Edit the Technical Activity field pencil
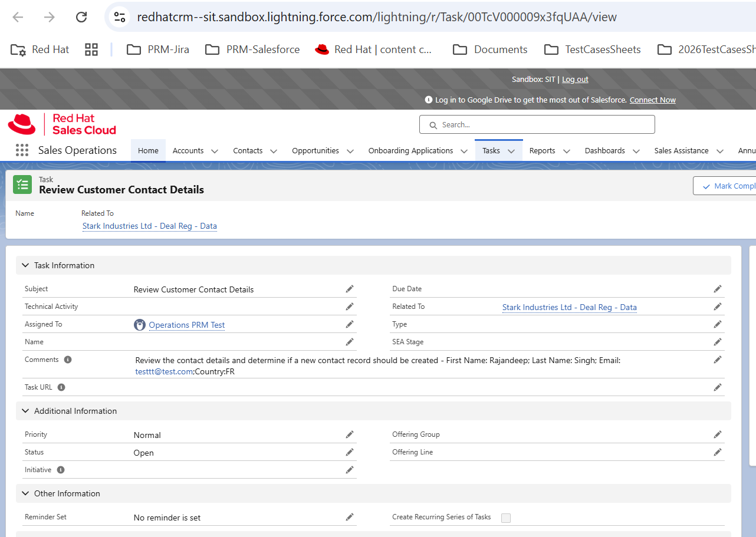 tap(350, 307)
